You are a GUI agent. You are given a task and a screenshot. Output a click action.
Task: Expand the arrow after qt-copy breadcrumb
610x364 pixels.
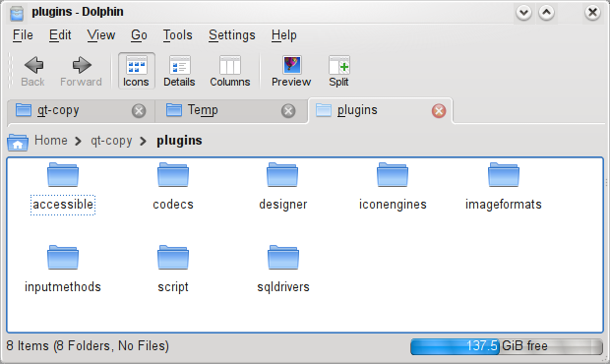[144, 141]
